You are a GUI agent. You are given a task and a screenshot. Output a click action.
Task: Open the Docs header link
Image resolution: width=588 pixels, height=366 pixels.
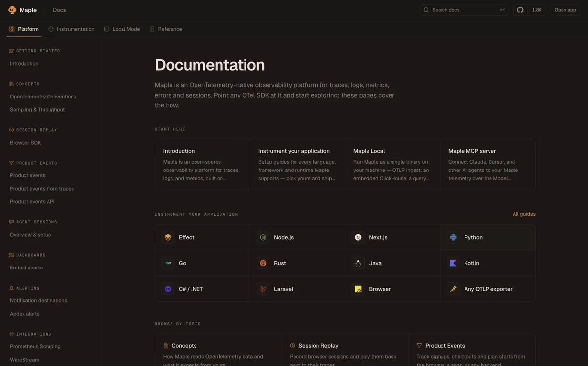[x=59, y=10]
